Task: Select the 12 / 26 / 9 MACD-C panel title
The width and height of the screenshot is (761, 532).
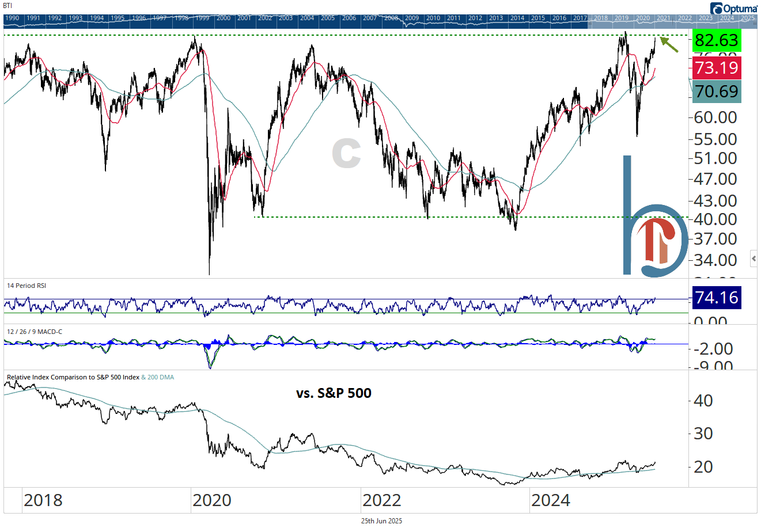Action: coord(35,332)
